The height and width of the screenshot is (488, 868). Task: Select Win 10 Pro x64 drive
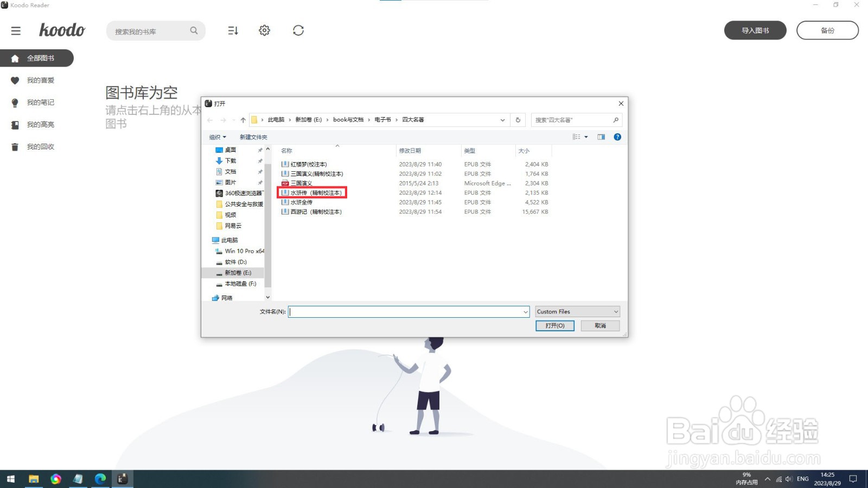tap(240, 251)
